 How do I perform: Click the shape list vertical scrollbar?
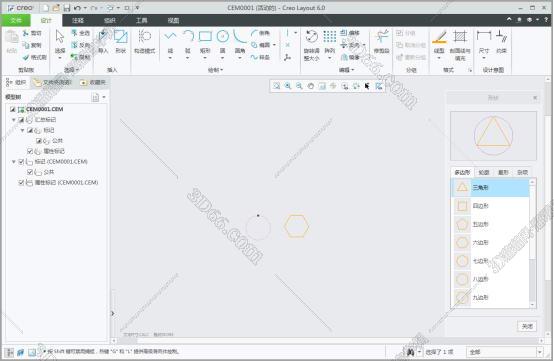532,243
